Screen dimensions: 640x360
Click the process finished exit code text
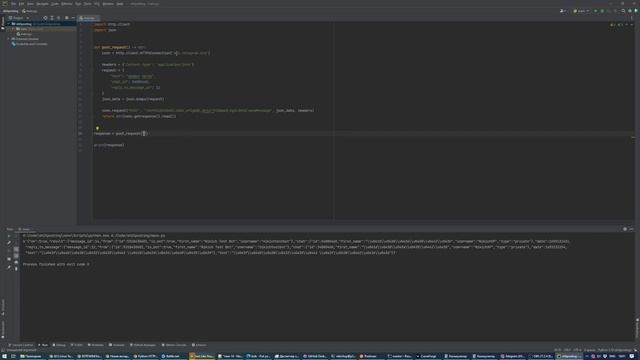[x=56, y=264]
